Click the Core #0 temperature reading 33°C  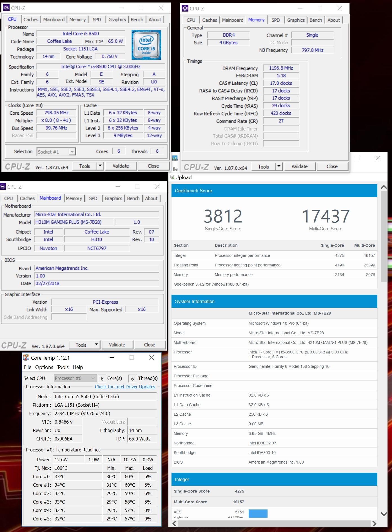point(77,477)
